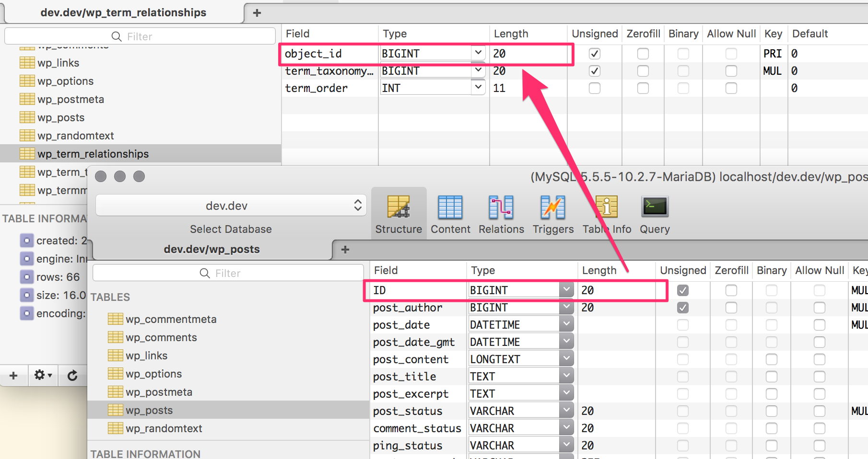The height and width of the screenshot is (459, 868).
Task: Toggle Unsigned checkbox for ID field
Action: [683, 290]
